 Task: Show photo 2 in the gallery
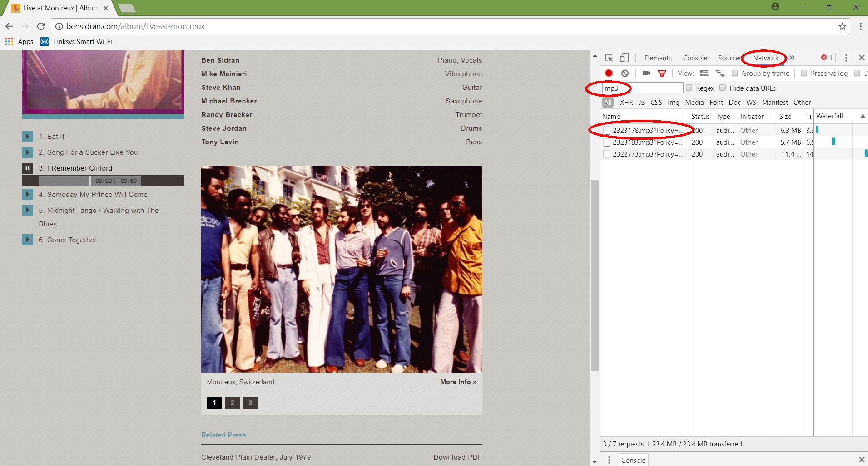(232, 403)
